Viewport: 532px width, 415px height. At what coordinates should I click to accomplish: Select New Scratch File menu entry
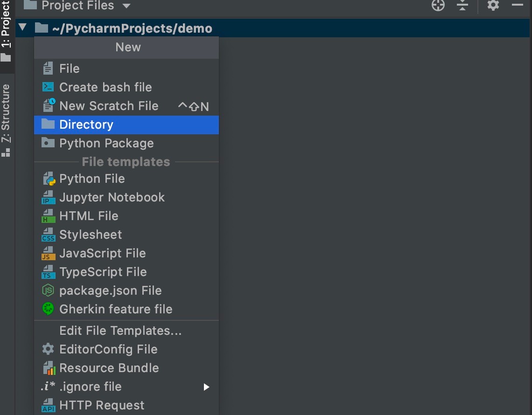[x=126, y=106]
